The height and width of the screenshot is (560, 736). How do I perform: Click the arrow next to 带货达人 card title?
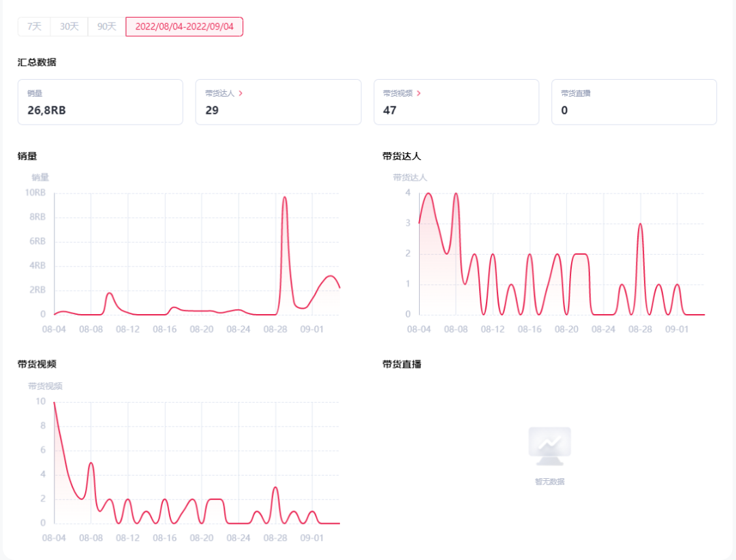pos(241,93)
